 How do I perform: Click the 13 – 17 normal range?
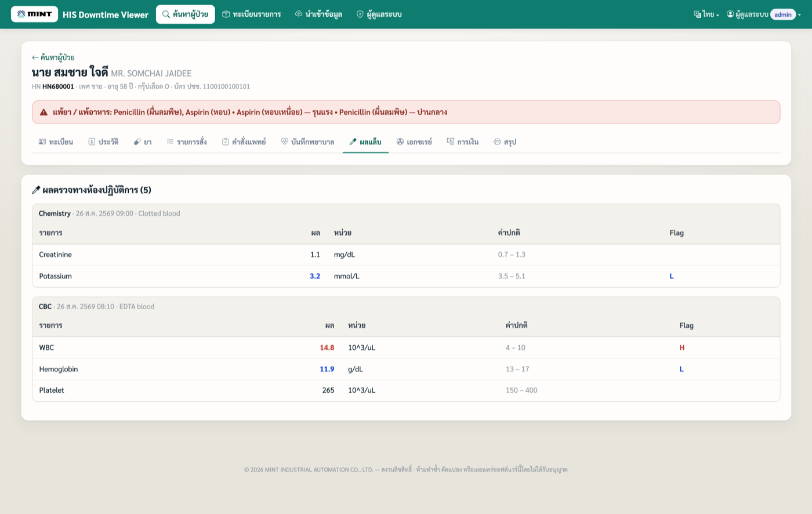tap(517, 369)
